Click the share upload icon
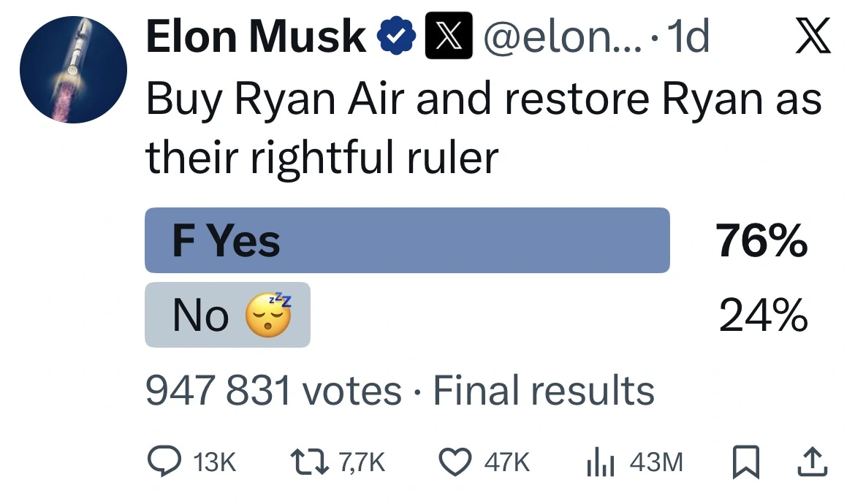 pyautogui.click(x=815, y=460)
